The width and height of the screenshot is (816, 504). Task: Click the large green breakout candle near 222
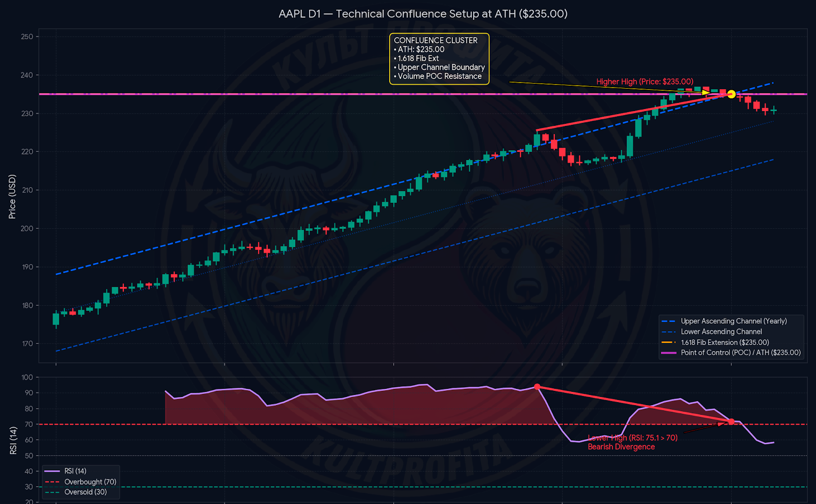[630, 146]
